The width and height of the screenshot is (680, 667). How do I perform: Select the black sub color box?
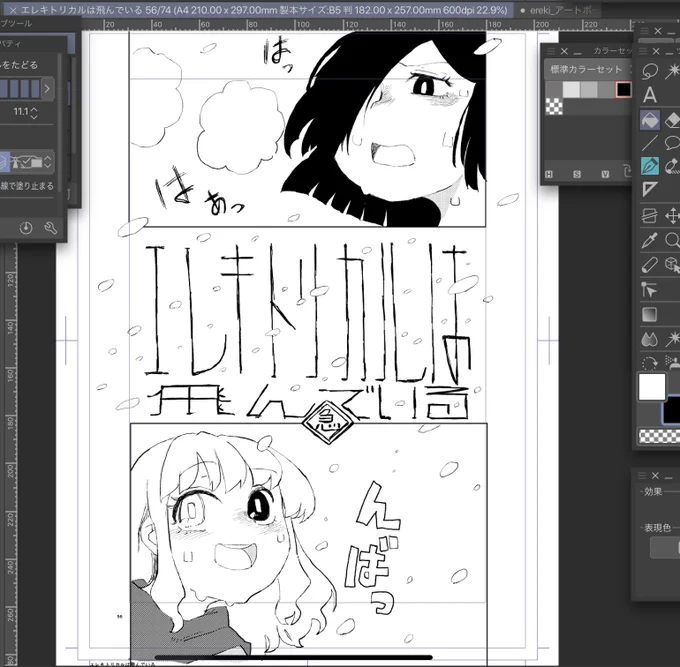(671, 411)
